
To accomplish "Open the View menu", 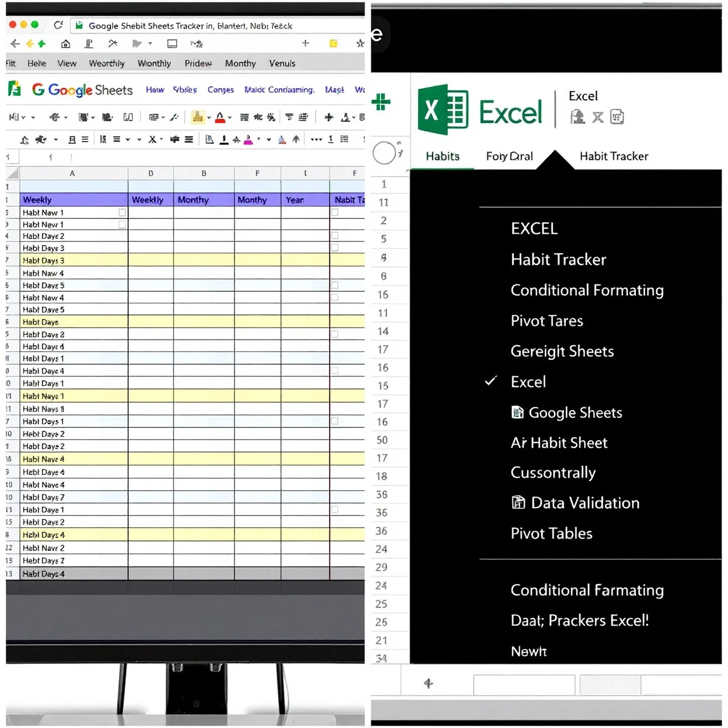I will point(67,63).
